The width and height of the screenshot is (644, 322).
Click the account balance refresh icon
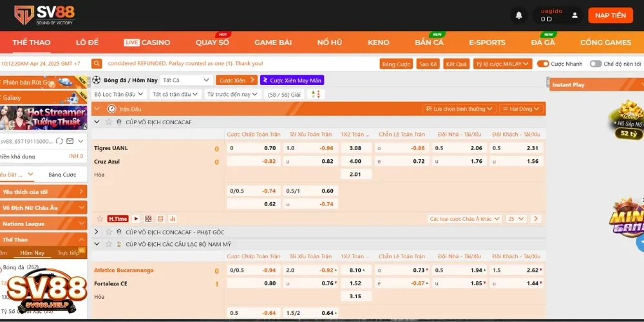(59, 141)
